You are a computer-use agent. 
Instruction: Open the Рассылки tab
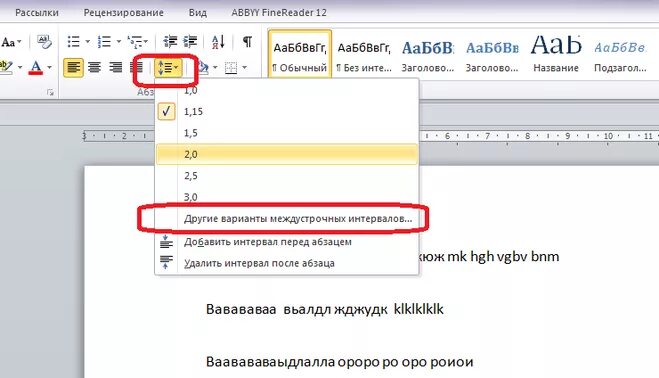point(37,13)
